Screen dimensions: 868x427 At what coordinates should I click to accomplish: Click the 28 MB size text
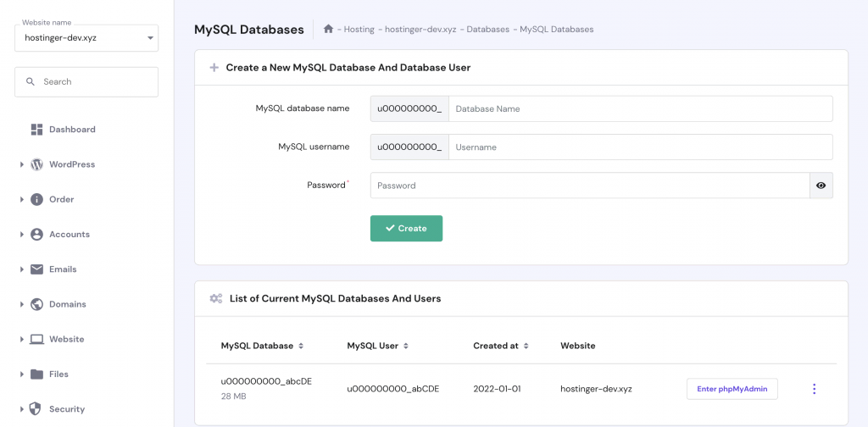pos(234,396)
